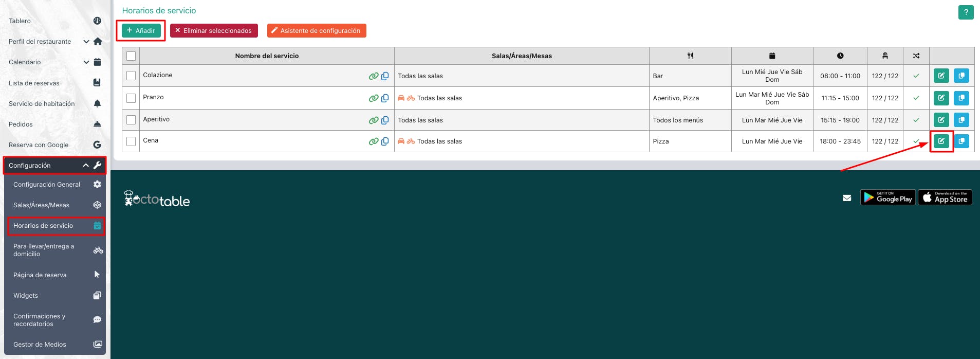Open the link icon in Aperitivo row
This screenshot has height=359, width=980.
374,120
